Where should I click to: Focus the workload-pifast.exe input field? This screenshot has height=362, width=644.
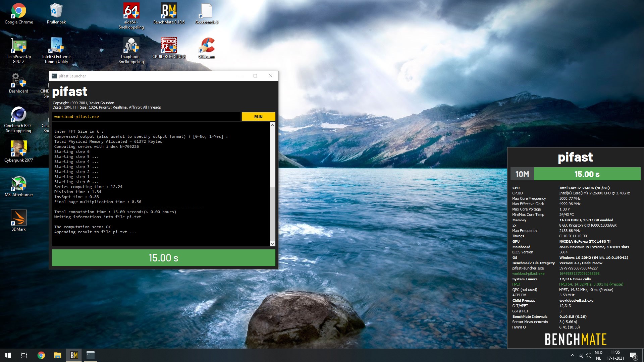[146, 117]
